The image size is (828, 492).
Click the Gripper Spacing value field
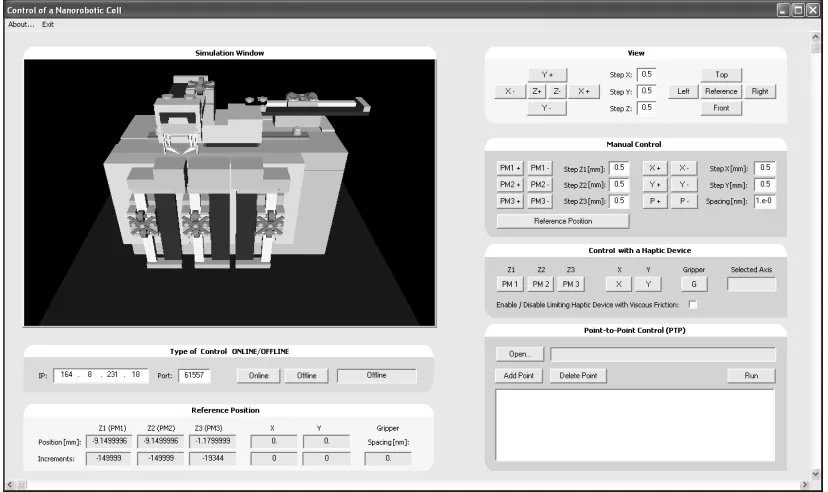388,458
